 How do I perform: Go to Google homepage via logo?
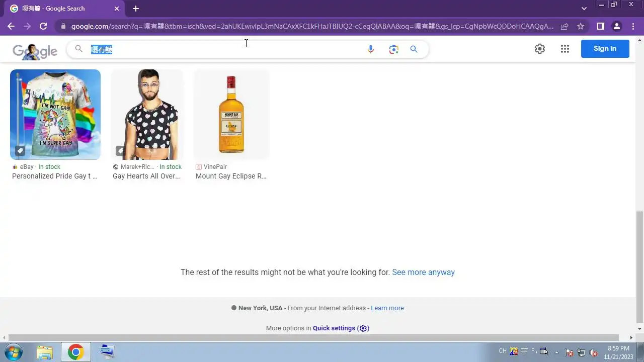click(x=35, y=51)
